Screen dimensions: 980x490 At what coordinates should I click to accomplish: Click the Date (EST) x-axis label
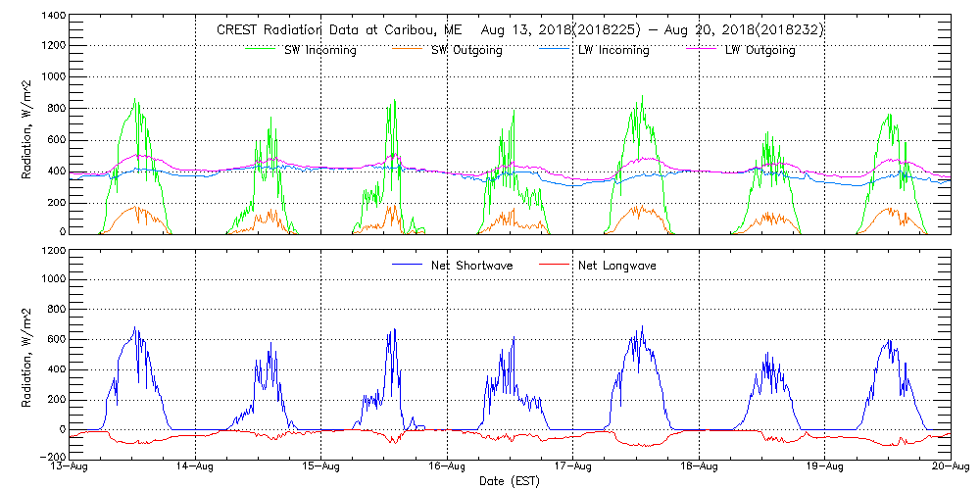tap(511, 481)
